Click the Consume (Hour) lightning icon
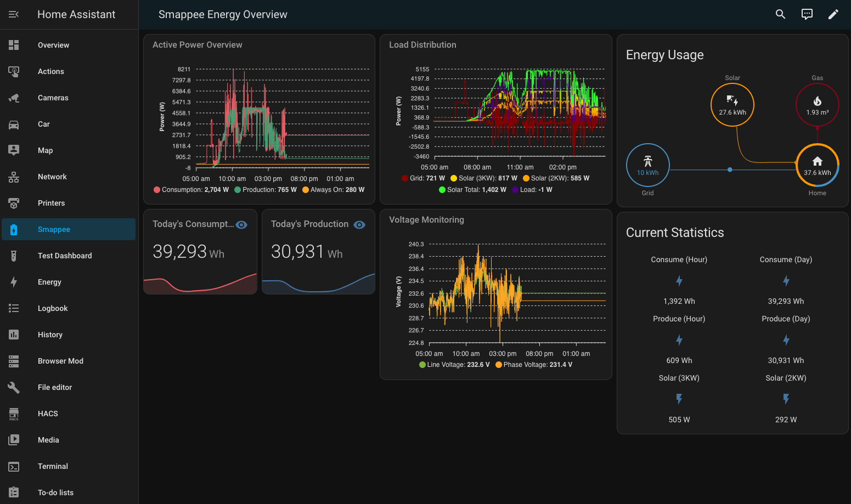The height and width of the screenshot is (504, 851). 679,281
